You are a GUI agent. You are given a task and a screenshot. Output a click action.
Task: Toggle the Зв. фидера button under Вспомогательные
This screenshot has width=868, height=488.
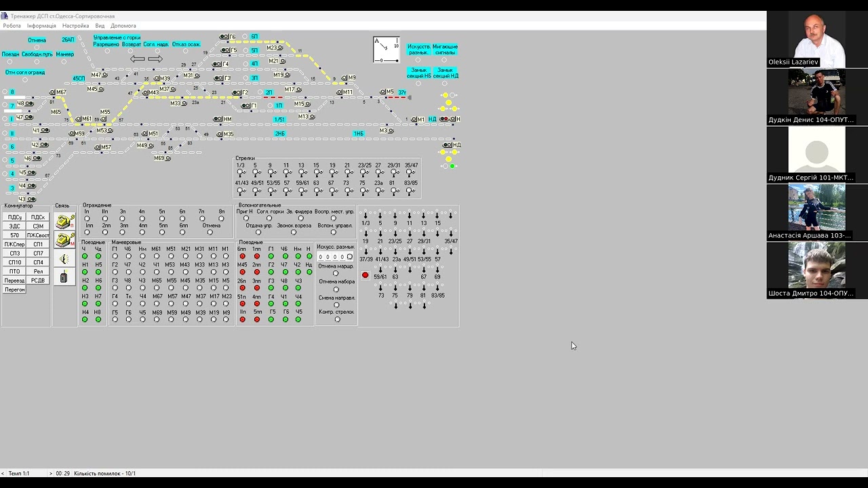coord(301,218)
